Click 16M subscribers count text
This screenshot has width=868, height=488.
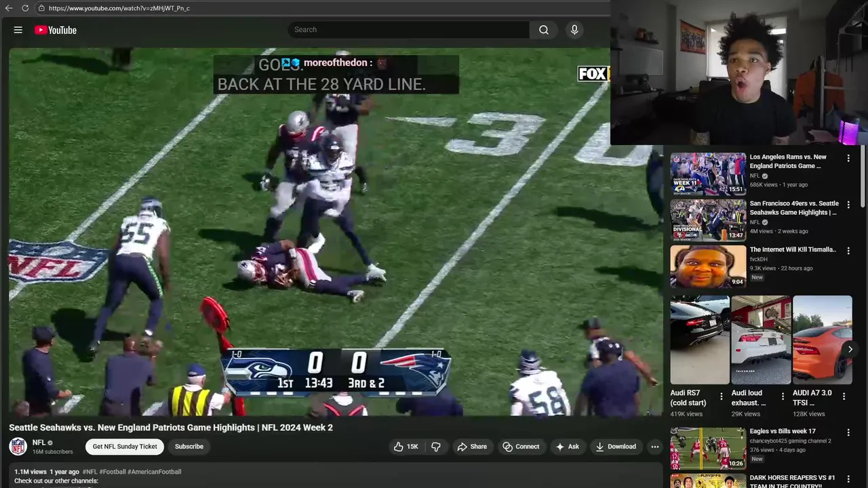coord(53,451)
